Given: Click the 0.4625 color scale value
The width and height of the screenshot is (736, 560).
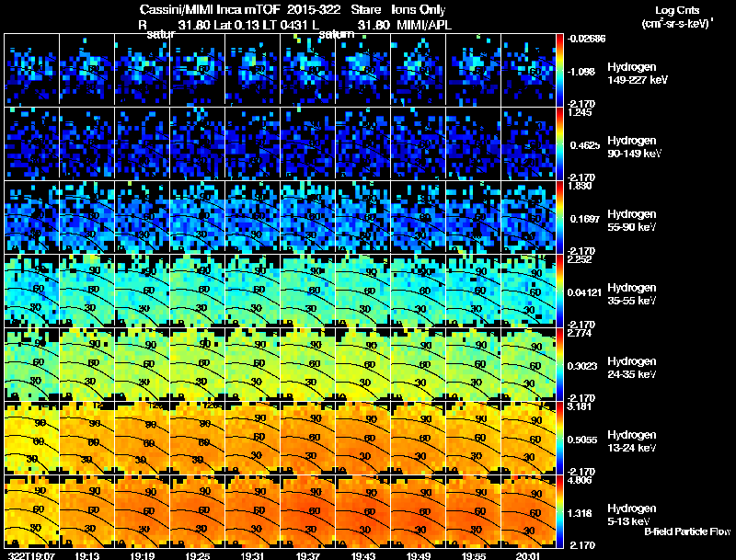Looking at the screenshot, I should [584, 145].
